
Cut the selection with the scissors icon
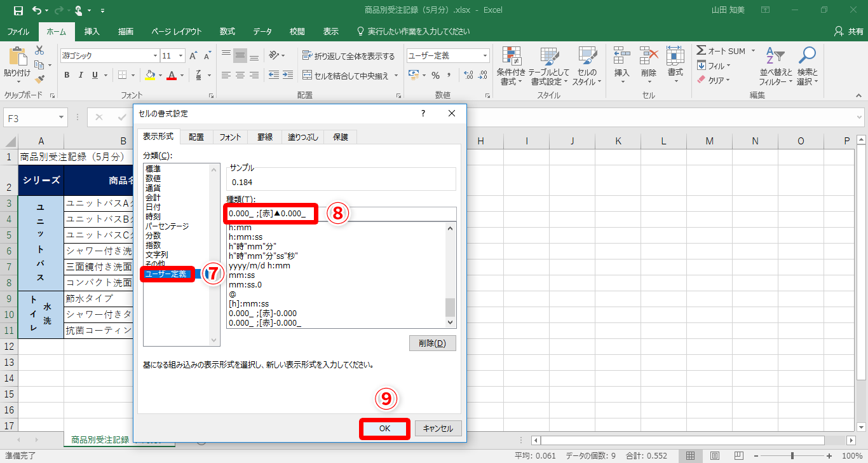(40, 50)
